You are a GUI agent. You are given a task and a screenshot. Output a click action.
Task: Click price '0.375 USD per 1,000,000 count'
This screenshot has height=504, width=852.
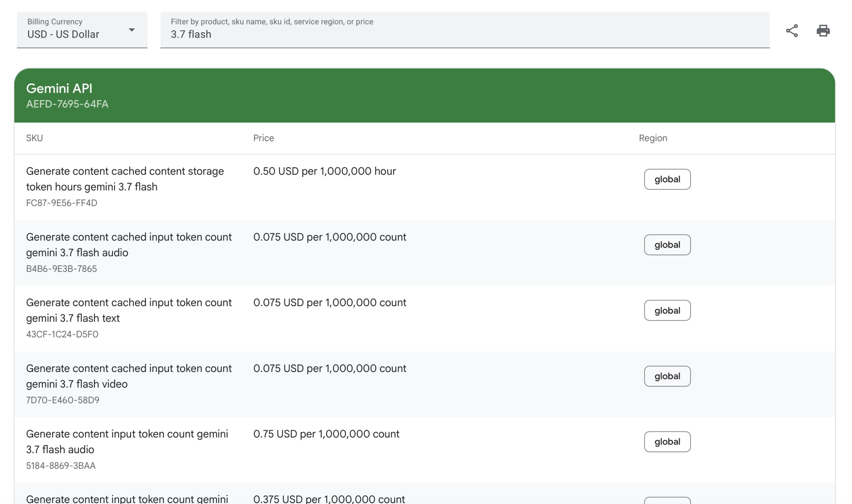point(329,499)
